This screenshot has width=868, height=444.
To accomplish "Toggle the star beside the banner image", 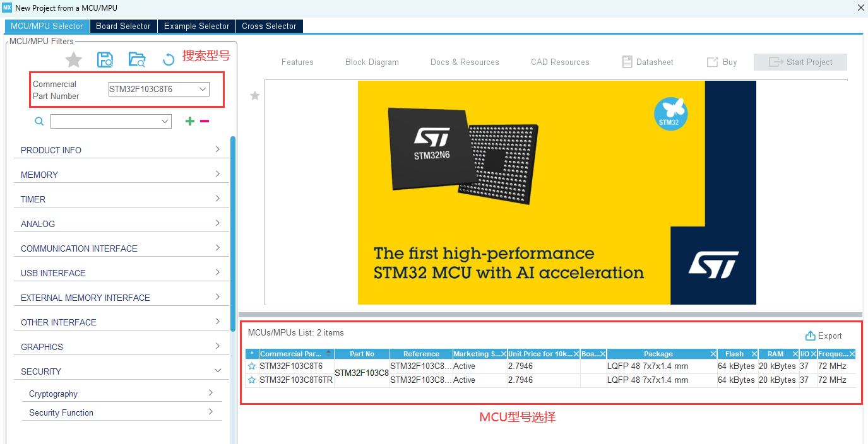I will (x=255, y=96).
